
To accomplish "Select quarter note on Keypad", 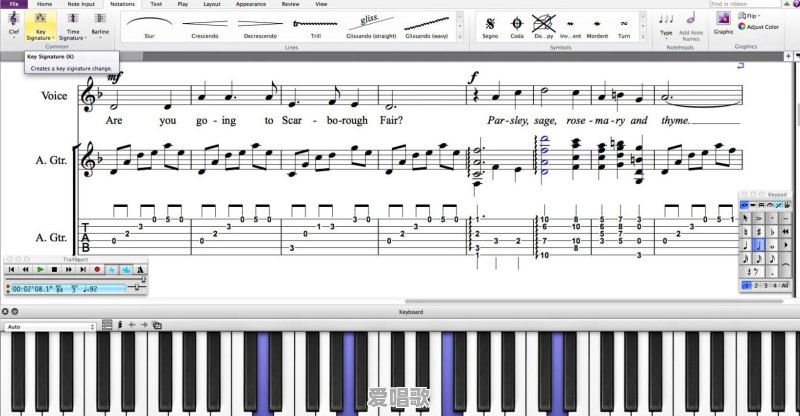I will [x=745, y=245].
